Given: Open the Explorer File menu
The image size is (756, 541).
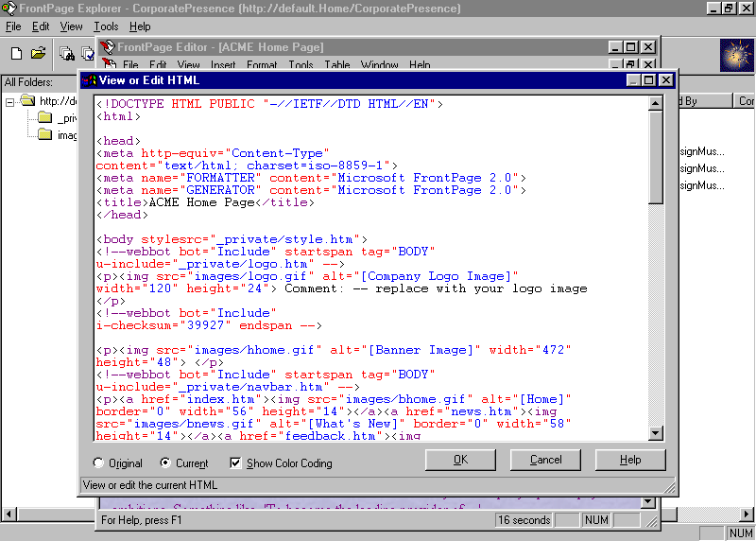Looking at the screenshot, I should click(x=13, y=26).
